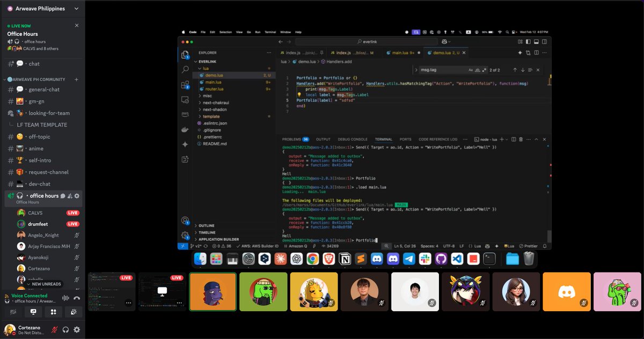Open the LF TEAM TEMPLATE thread
644x339 pixels.
(x=43, y=125)
